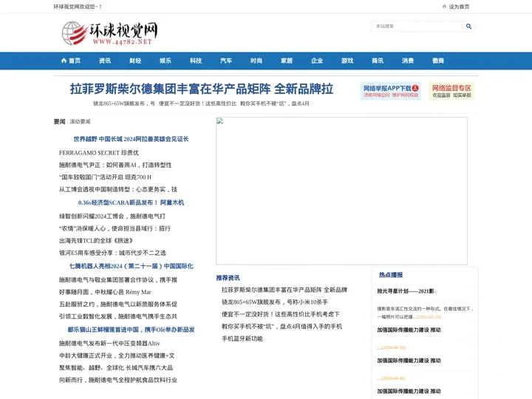The image size is (532, 399).
Task: Open recommended 便宜不一定没好货！这些高性价比手机
Action: [281, 314]
